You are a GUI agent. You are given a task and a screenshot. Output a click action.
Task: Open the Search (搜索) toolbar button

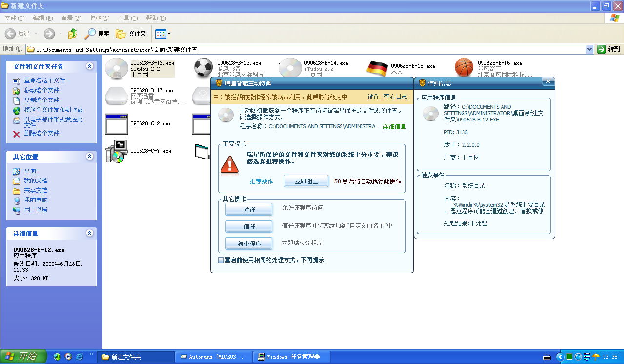[97, 34]
